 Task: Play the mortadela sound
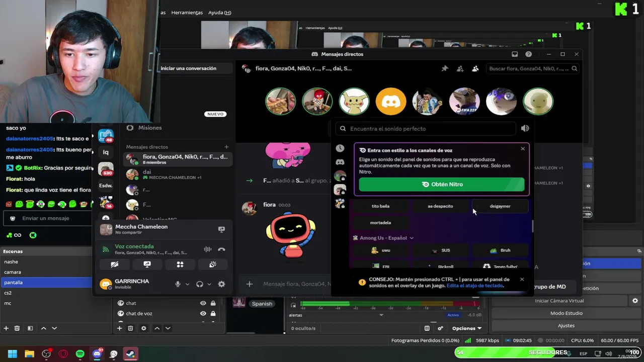coord(380,223)
